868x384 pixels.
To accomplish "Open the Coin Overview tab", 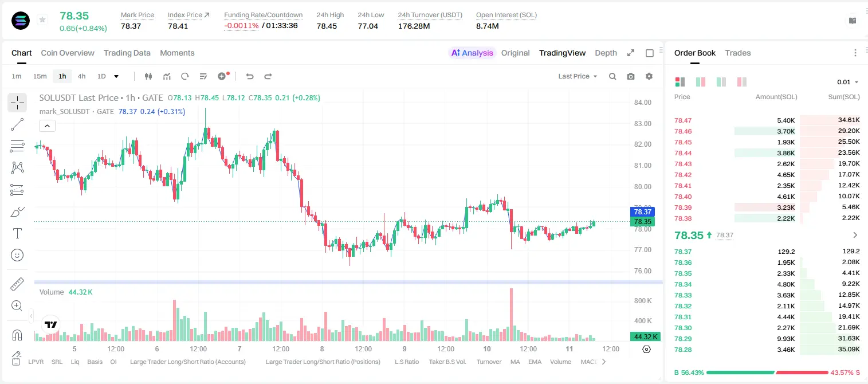I will tap(68, 53).
